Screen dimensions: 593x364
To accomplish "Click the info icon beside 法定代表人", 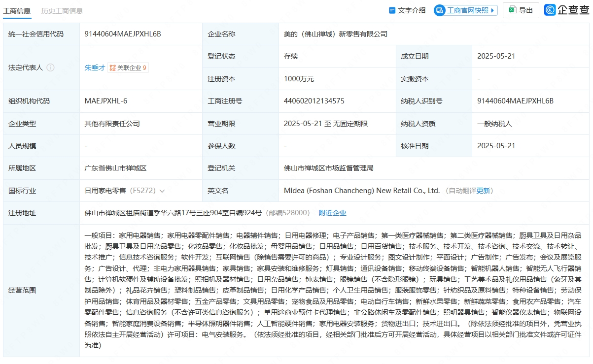I will 50,67.
